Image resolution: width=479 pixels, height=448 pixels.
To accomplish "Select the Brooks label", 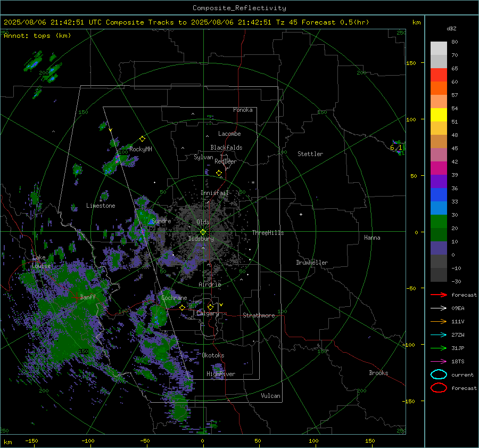I will (378, 373).
